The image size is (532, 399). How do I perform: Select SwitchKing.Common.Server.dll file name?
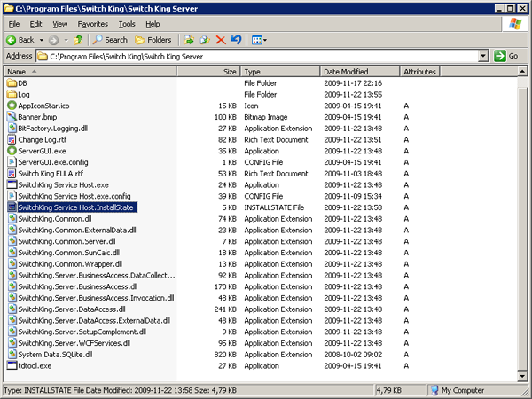(66, 241)
